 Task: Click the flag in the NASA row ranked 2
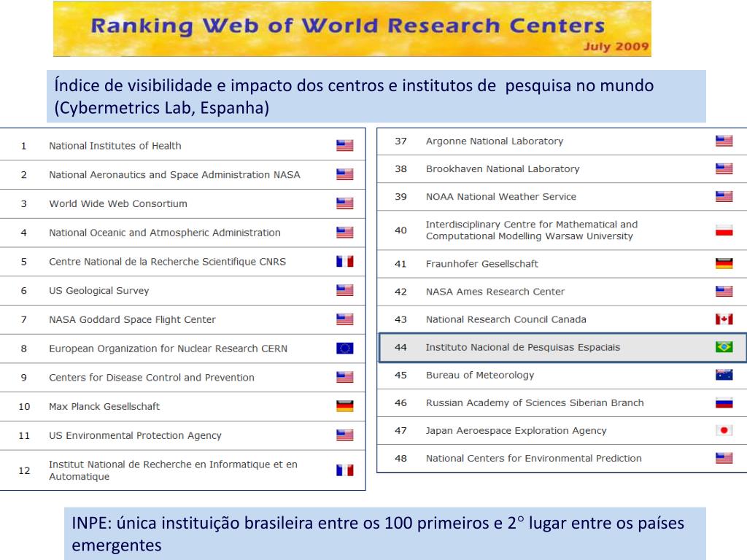click(344, 174)
